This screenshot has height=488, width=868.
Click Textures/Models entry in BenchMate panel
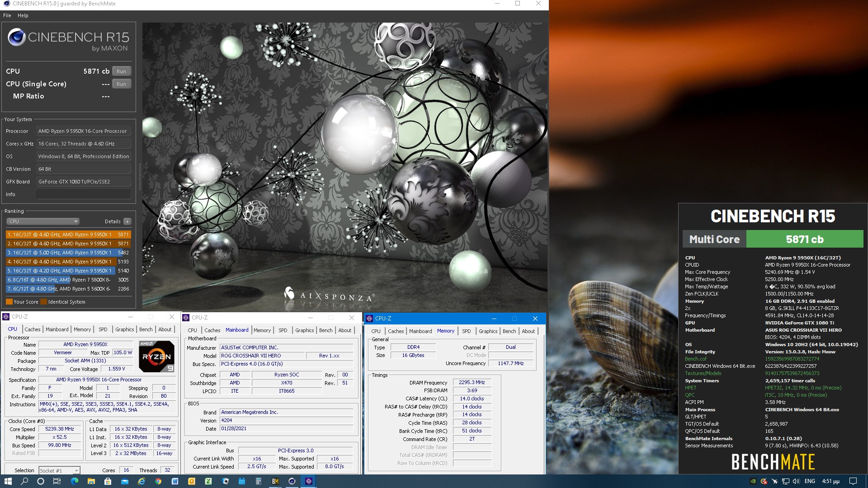click(x=703, y=373)
